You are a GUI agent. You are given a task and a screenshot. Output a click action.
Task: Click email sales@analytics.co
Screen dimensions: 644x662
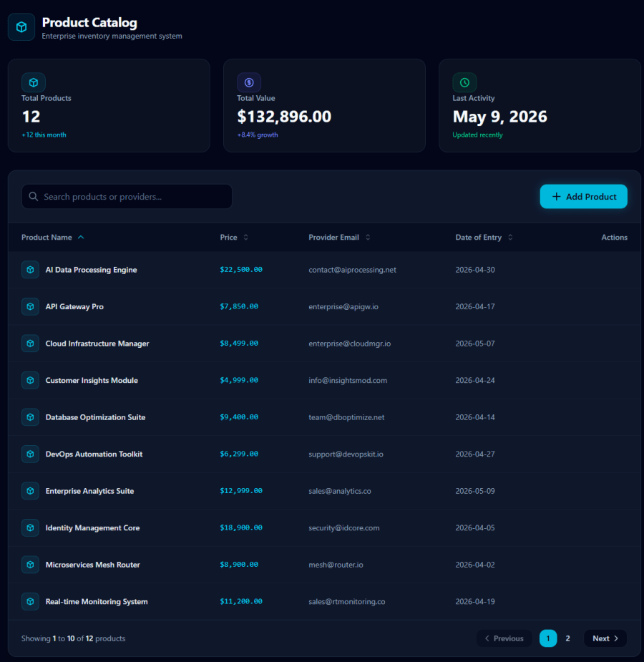coord(340,491)
